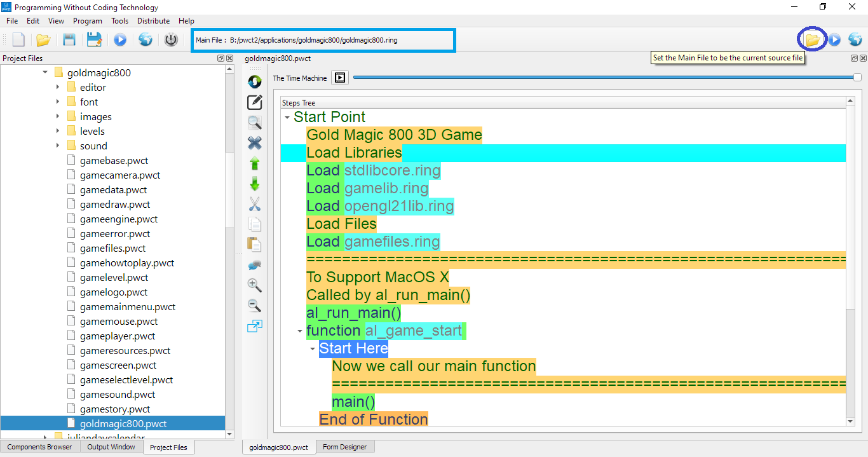Open gameengine.pwct in project files
The height and width of the screenshot is (457, 868).
tap(119, 219)
